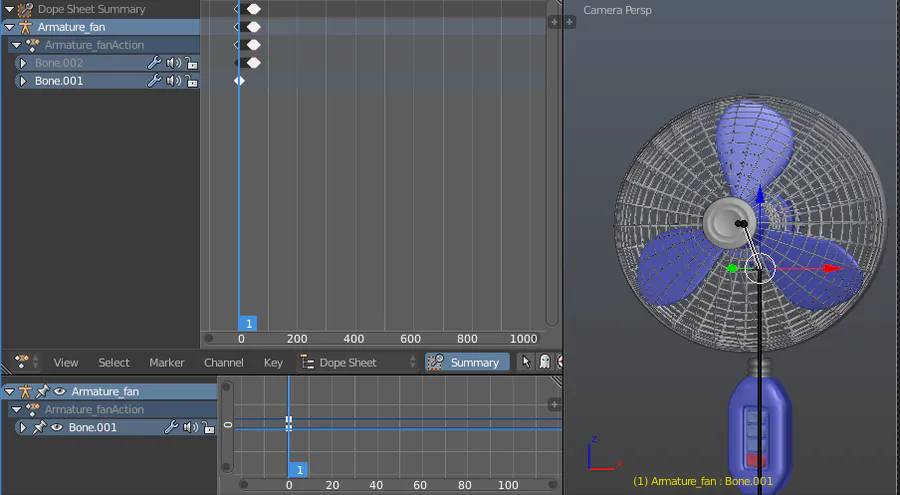
Task: Collapse the Dope Sheet Summary row
Action: [9, 9]
